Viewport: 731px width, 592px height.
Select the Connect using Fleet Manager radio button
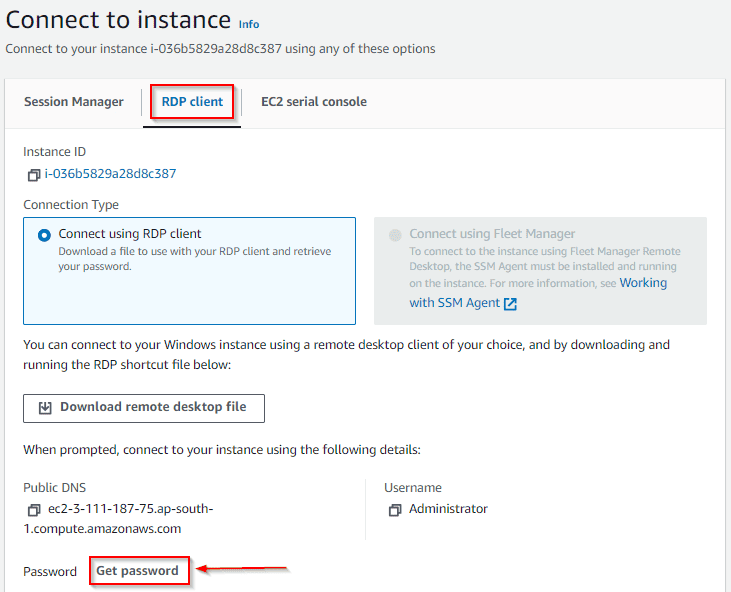(395, 235)
